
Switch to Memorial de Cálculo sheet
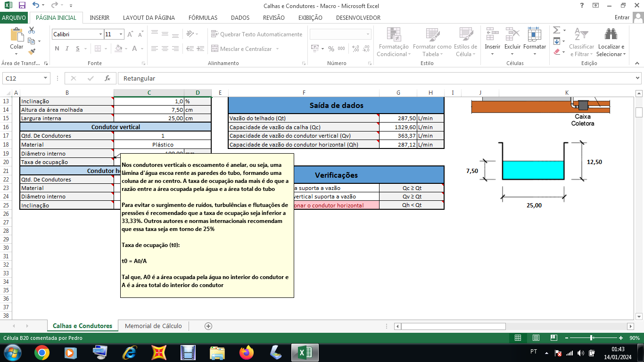coord(153,326)
